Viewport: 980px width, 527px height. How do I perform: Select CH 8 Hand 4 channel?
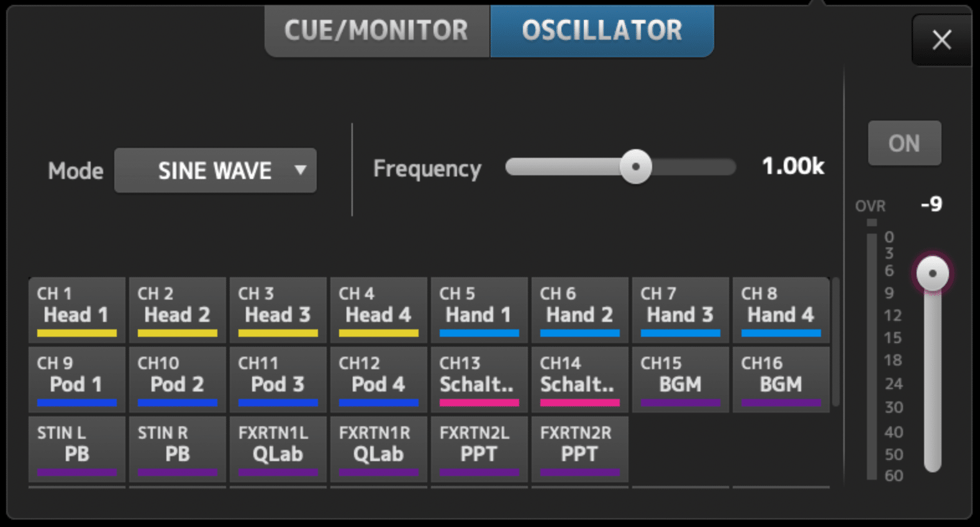(781, 309)
